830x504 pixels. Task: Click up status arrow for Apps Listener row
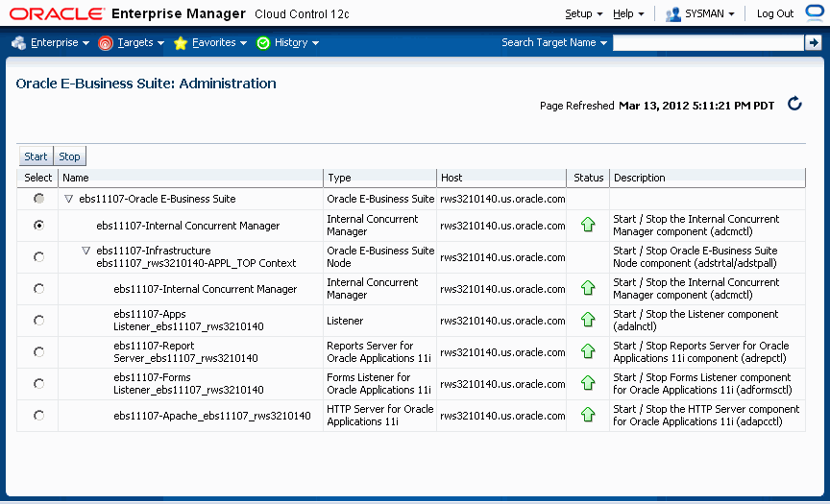point(588,320)
